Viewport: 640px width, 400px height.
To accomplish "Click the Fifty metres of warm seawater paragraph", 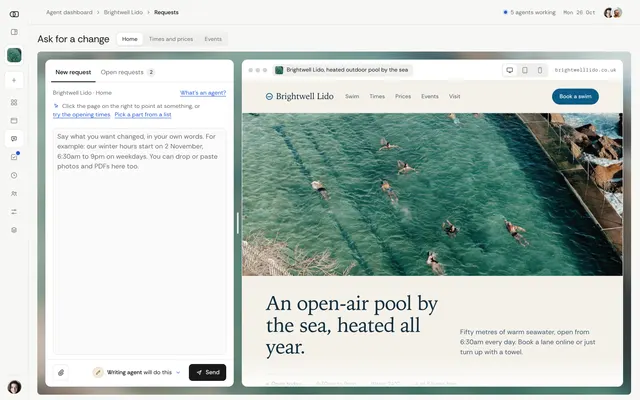I will (x=527, y=342).
